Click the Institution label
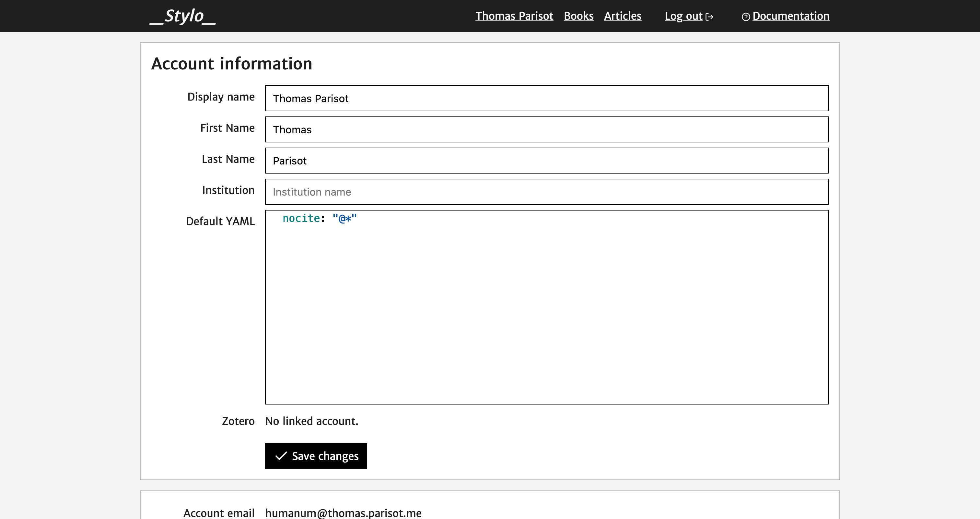Image resolution: width=980 pixels, height=519 pixels. point(228,190)
